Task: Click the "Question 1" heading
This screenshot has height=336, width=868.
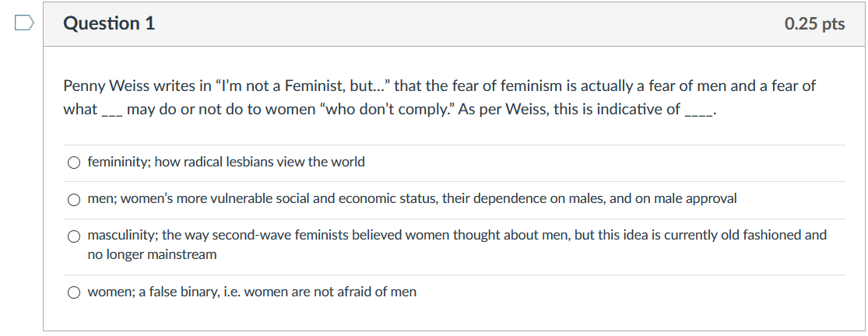Action: tap(109, 24)
